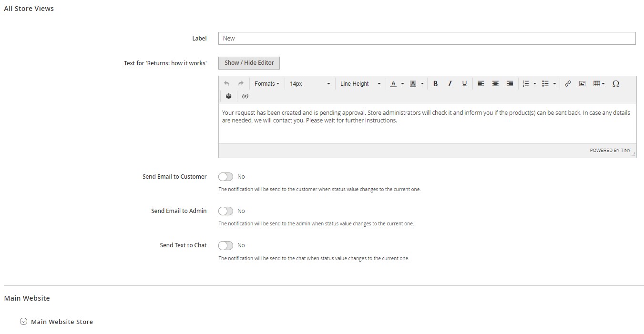The width and height of the screenshot is (644, 334).
Task: Click the italic formatting icon
Action: click(x=450, y=84)
